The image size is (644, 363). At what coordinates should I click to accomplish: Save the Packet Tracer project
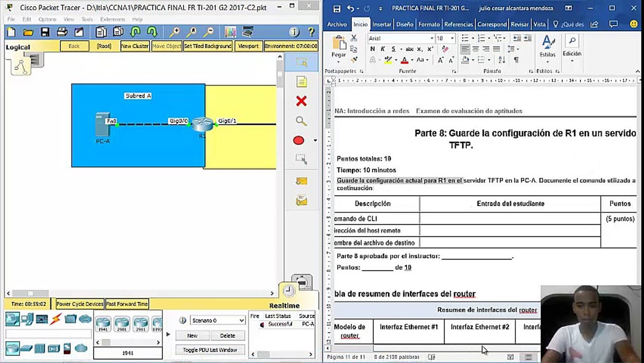pos(45,32)
